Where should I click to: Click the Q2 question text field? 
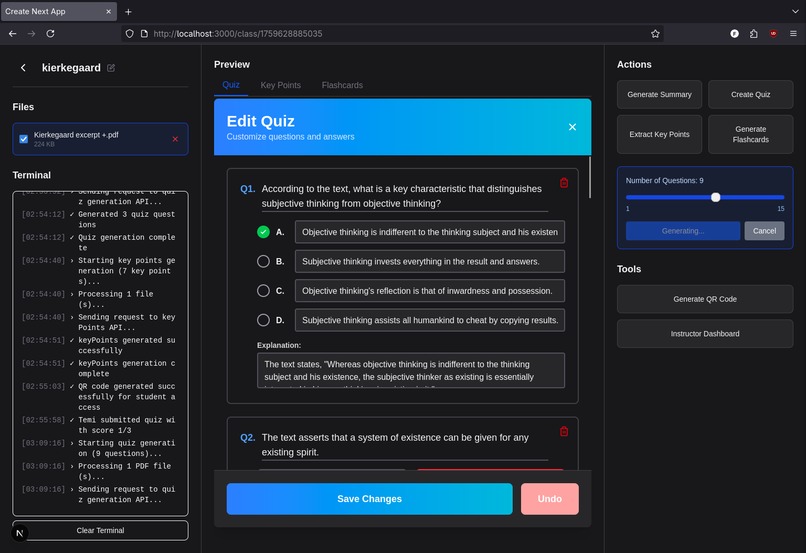(405, 445)
